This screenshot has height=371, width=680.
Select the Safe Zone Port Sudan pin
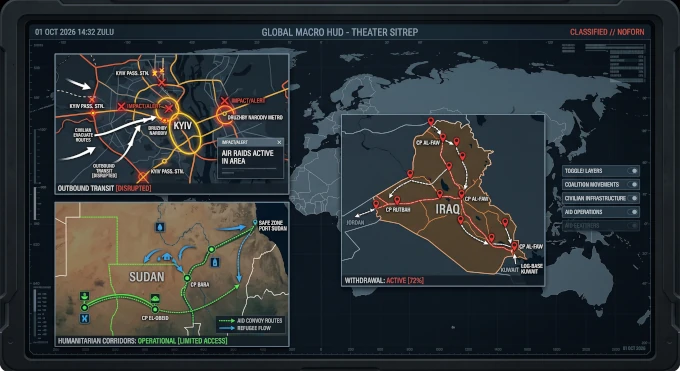pos(255,223)
